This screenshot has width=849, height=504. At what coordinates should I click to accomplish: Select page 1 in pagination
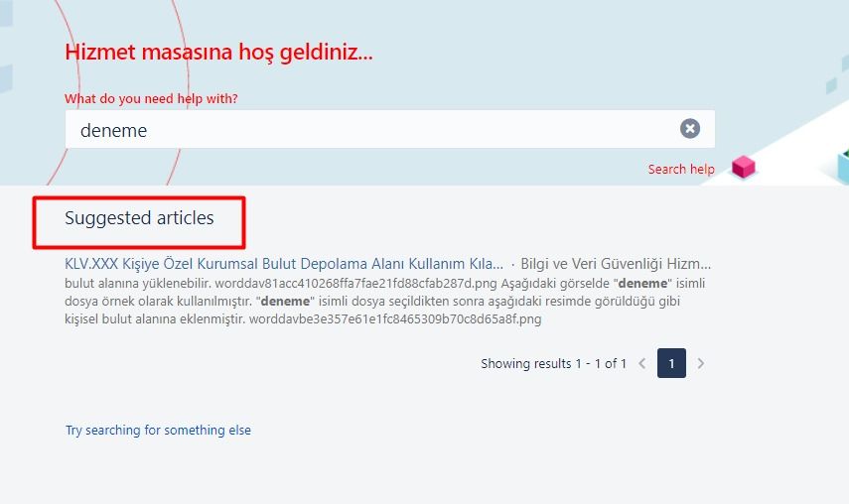click(x=671, y=363)
